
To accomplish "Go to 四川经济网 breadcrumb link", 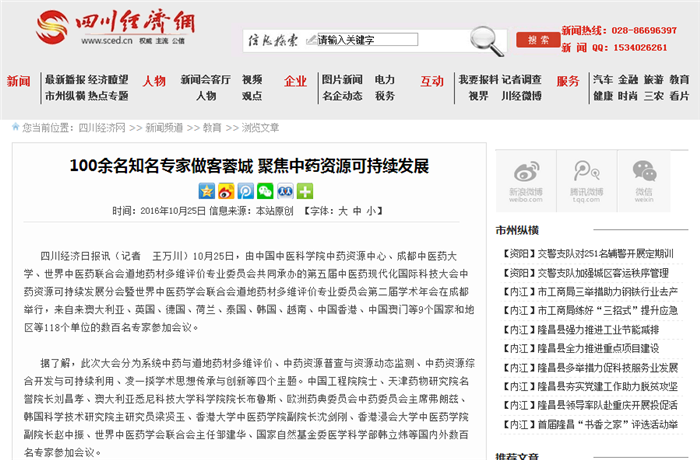I will tap(102, 128).
